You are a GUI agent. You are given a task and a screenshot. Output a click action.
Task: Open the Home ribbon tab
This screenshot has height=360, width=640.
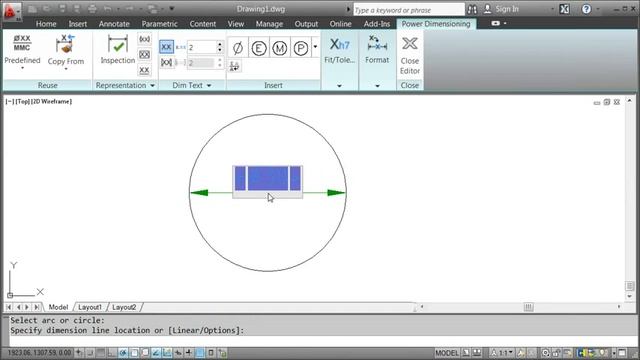(46, 24)
